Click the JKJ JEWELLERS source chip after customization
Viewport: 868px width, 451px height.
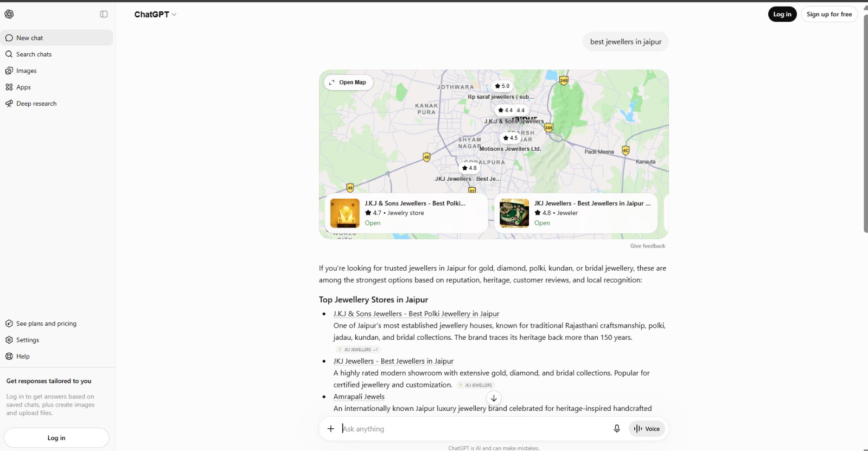click(476, 385)
